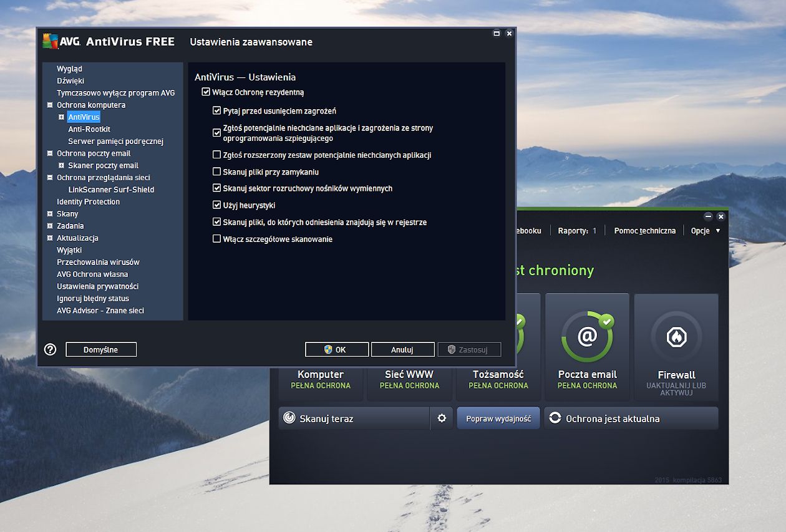
Task: Click the refresh icon beside Ochrona jest aktualna
Action: pos(555,418)
